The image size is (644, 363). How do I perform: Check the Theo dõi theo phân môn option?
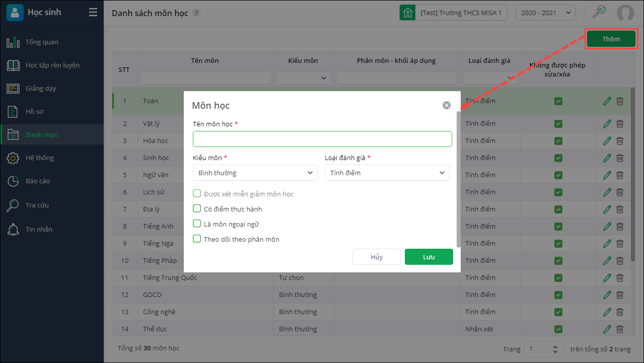197,239
